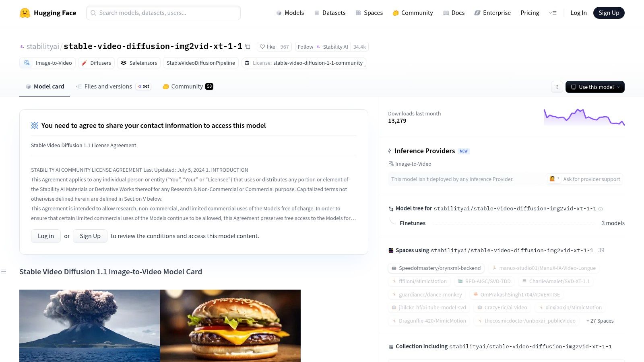Like the model with the heart button
Image resolution: width=644 pixels, height=362 pixels.
click(x=268, y=47)
